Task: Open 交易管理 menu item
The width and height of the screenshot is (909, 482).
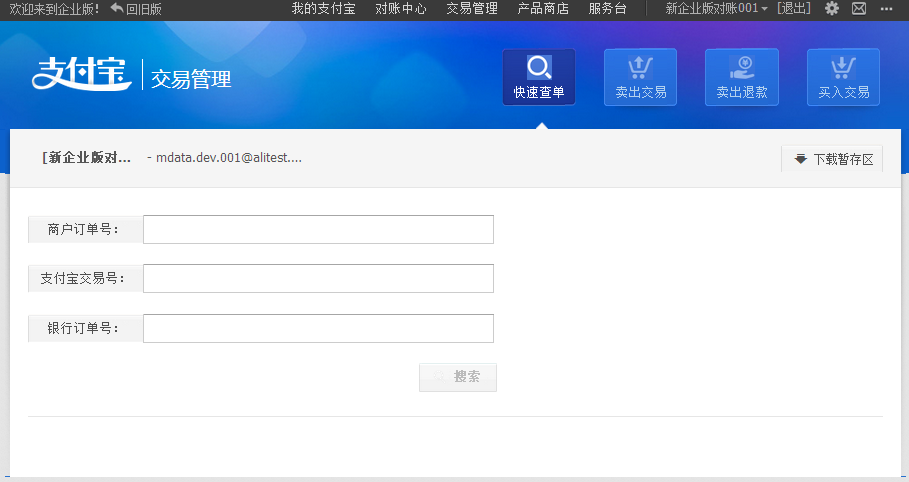Action: point(472,8)
